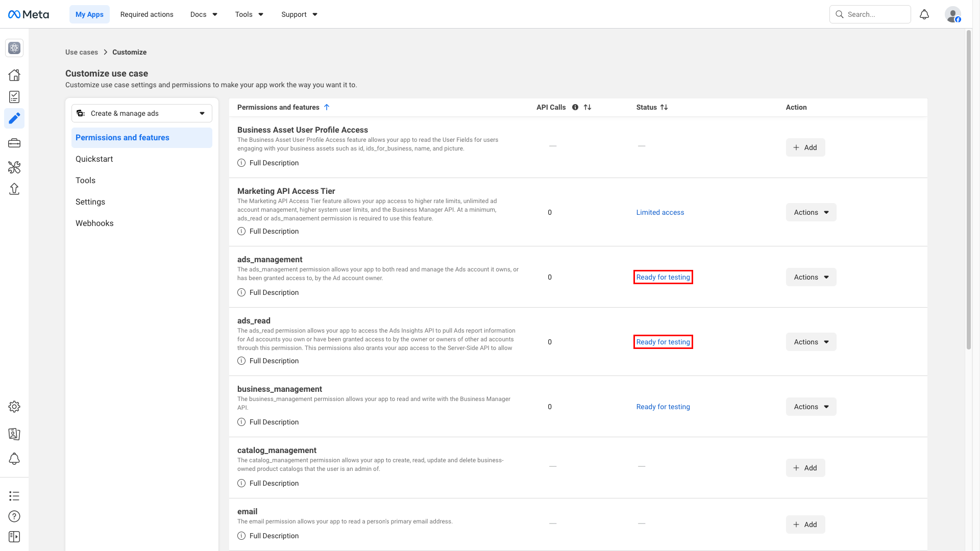Viewport: 980px width, 551px height.
Task: Expand the Tools menu in top bar
Action: point(249,14)
